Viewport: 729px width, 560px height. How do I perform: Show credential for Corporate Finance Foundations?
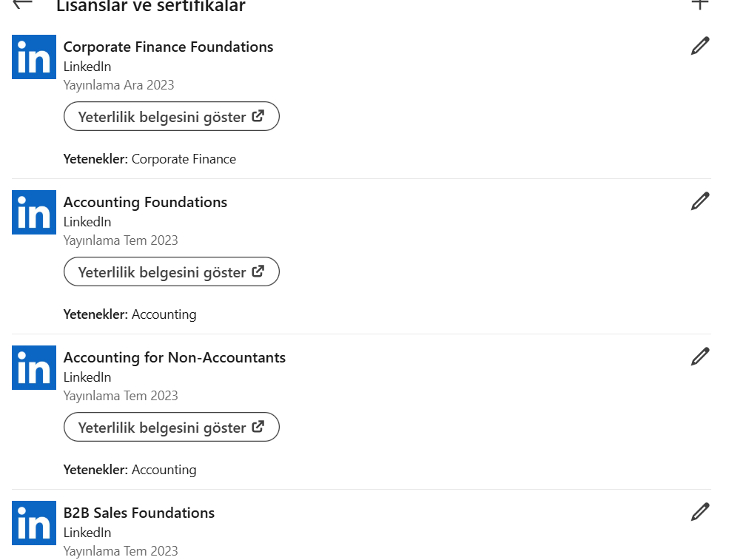pyautogui.click(x=171, y=117)
